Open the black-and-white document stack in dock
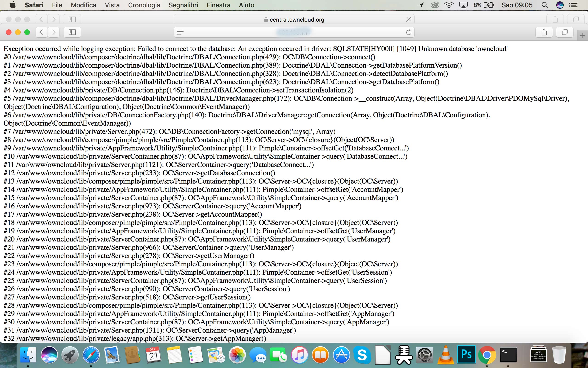This screenshot has width=588, height=368. tap(538, 355)
